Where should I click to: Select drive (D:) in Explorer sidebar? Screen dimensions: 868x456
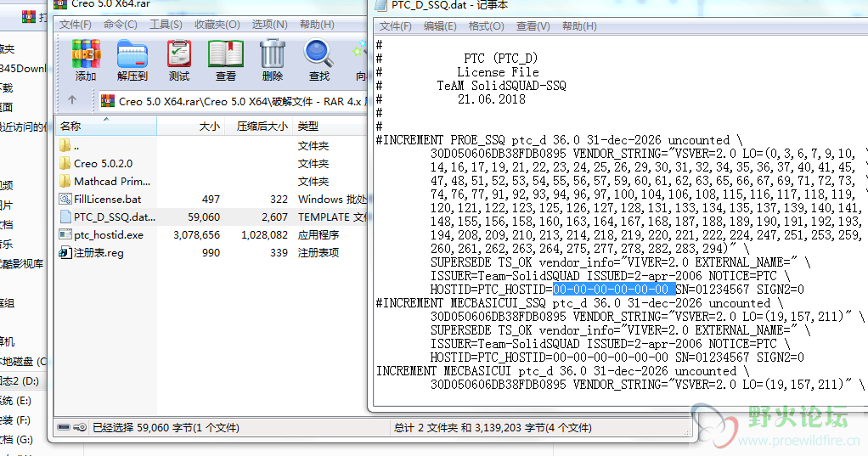(x=20, y=380)
